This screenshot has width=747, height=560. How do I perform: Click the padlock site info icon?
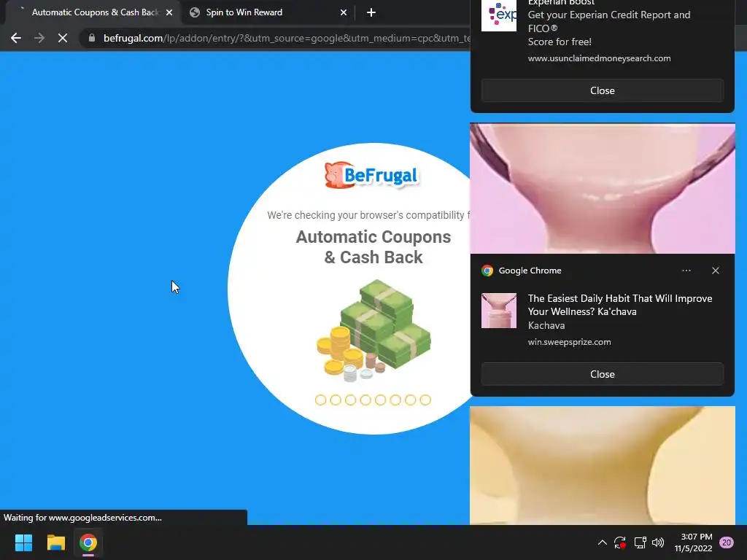(91, 38)
